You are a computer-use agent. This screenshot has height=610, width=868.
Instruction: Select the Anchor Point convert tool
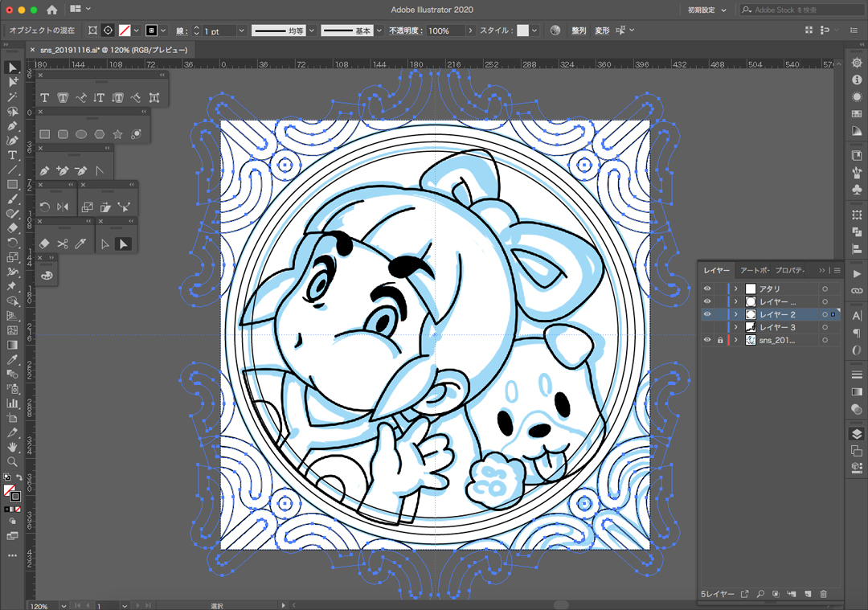99,170
